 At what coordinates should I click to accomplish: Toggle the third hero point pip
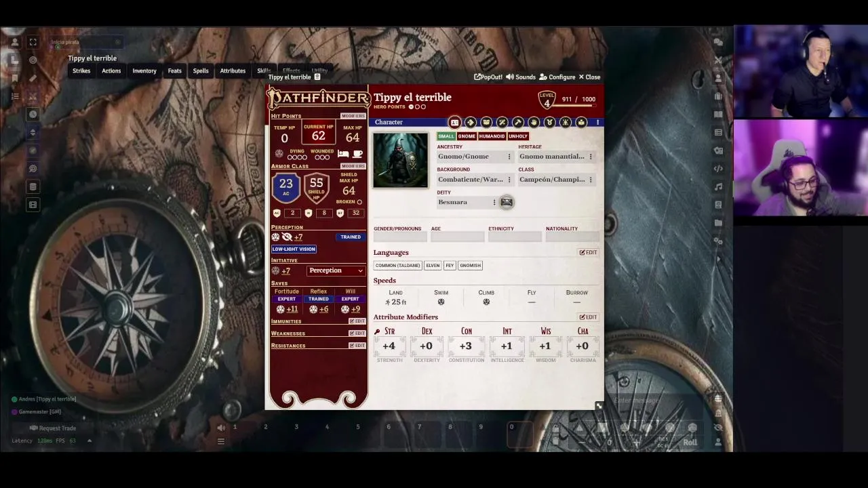[x=424, y=107]
